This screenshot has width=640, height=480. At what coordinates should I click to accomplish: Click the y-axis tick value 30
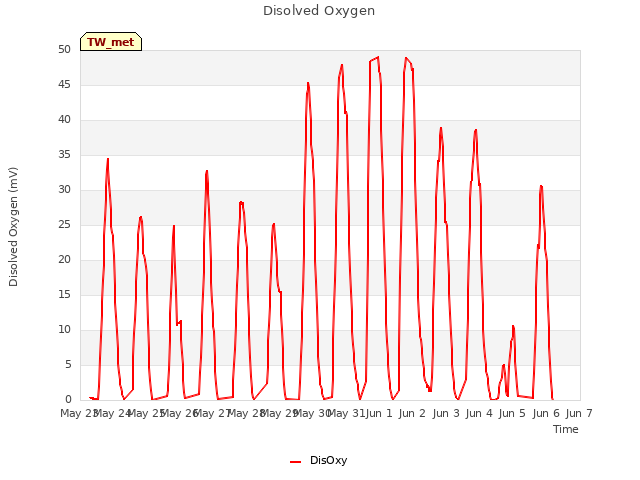64,189
